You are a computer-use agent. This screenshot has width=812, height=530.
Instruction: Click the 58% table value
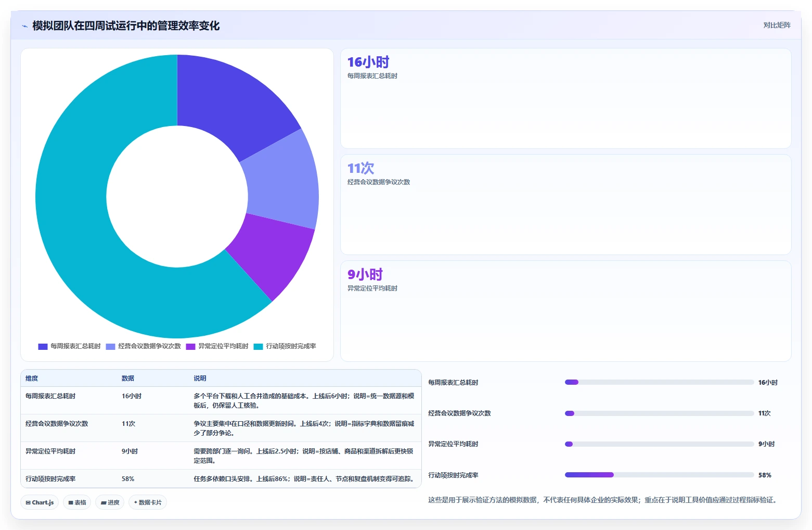(128, 479)
